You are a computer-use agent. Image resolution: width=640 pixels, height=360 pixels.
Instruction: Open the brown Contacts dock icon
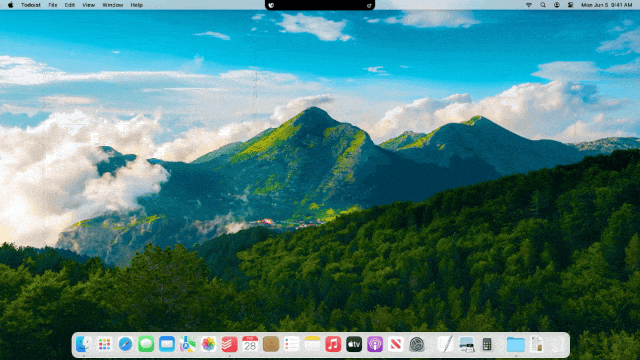click(271, 344)
